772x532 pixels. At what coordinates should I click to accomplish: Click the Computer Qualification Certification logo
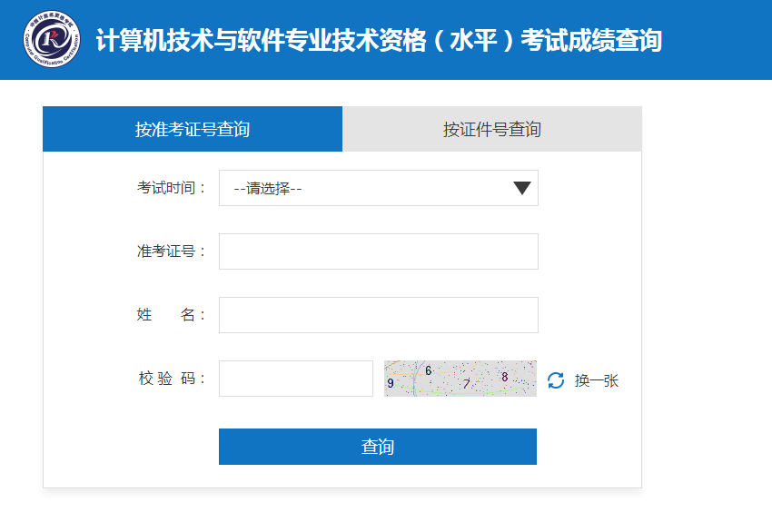(x=52, y=39)
